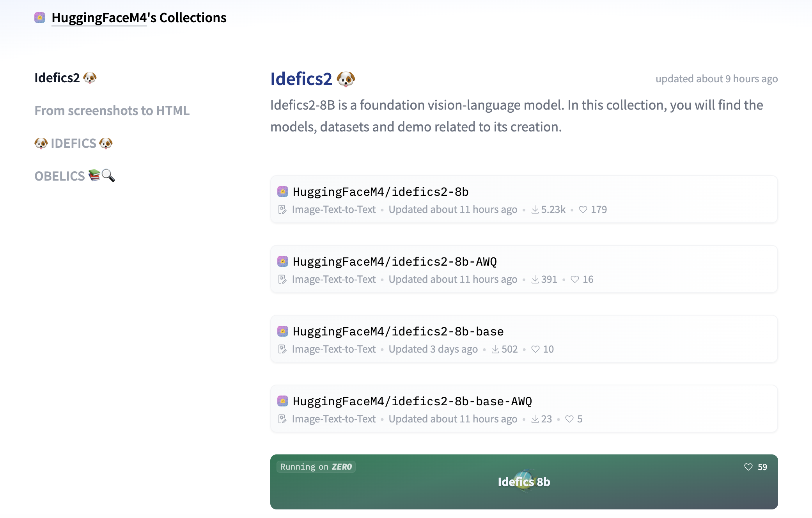Select "From screenshots to HTML" in the sidebar

coord(112,110)
